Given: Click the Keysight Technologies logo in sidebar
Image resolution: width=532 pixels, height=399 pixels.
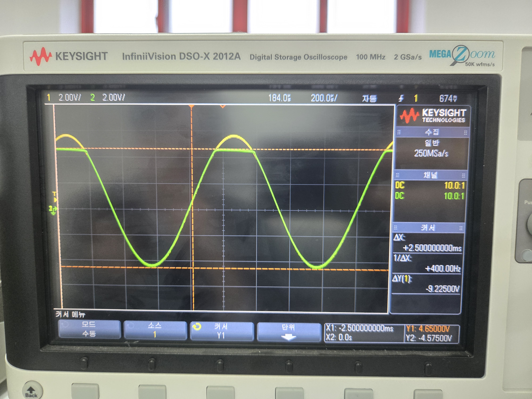Looking at the screenshot, I should (x=433, y=116).
